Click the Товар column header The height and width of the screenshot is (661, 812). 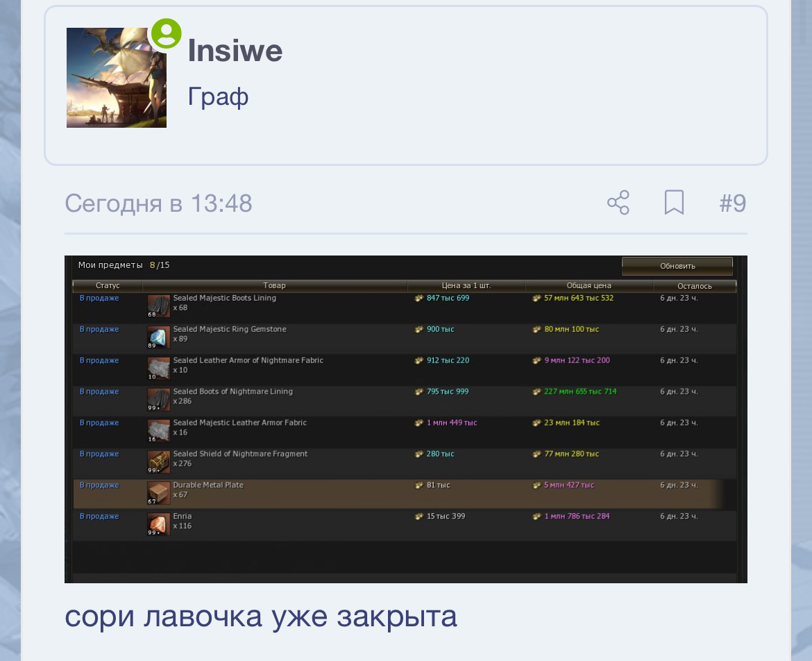[274, 285]
